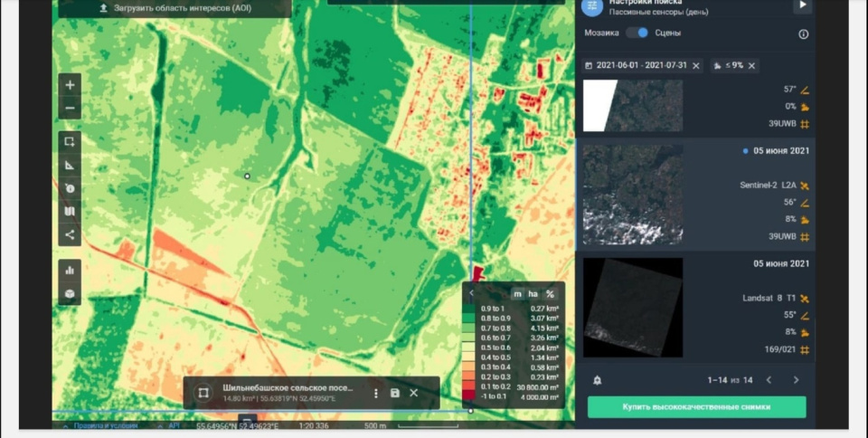Click the notification bell subscribe icon

(598, 380)
